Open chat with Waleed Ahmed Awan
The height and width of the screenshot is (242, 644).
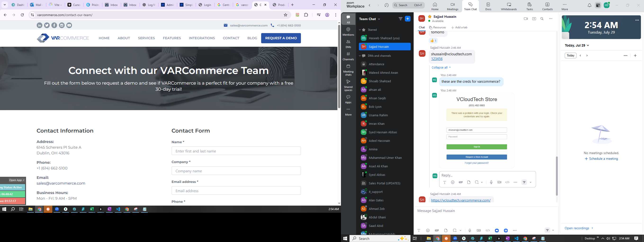coord(385,73)
